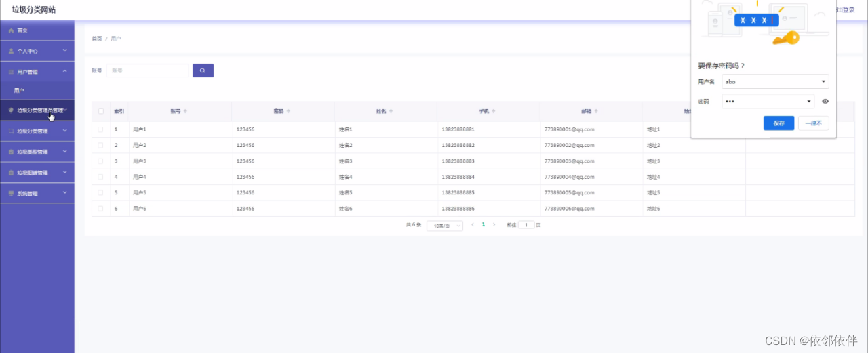The width and height of the screenshot is (868, 353).
Task: Open the 用户 submenu item
Action: 19,90
